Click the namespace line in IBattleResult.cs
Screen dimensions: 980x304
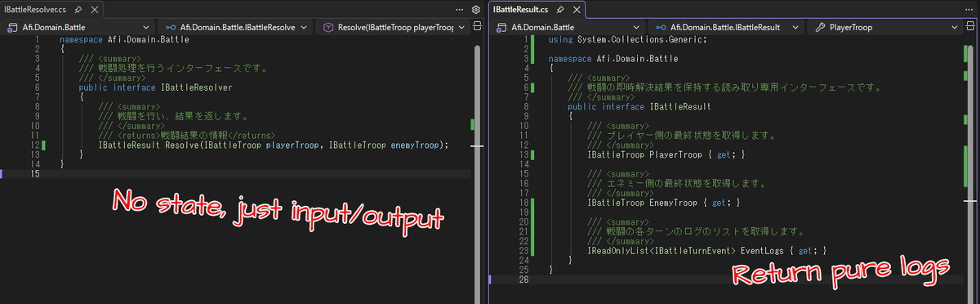coord(613,58)
